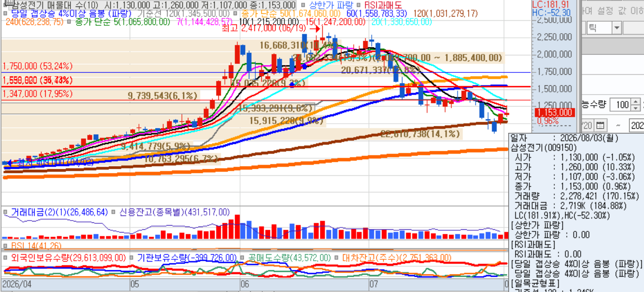Image resolution: width=644 pixels, height=292 pixels.
Task: Click the square marker before 대차잔고(주수)
Action: 336,257
